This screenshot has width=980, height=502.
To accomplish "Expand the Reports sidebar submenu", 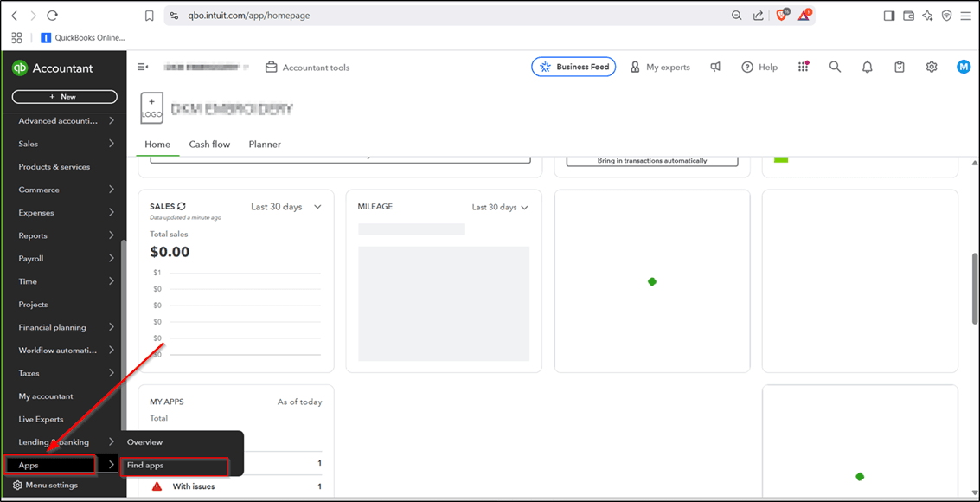I will click(x=112, y=235).
